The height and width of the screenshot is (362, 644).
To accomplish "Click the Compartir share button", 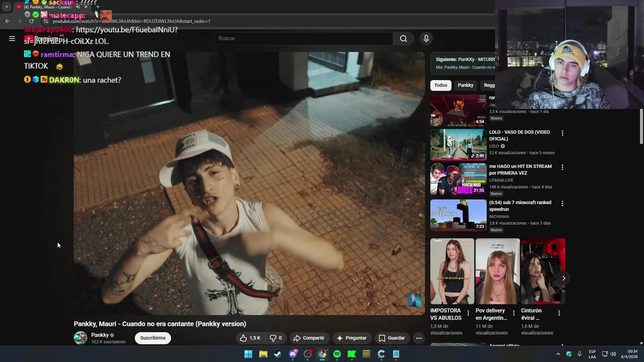I will pos(309,338).
